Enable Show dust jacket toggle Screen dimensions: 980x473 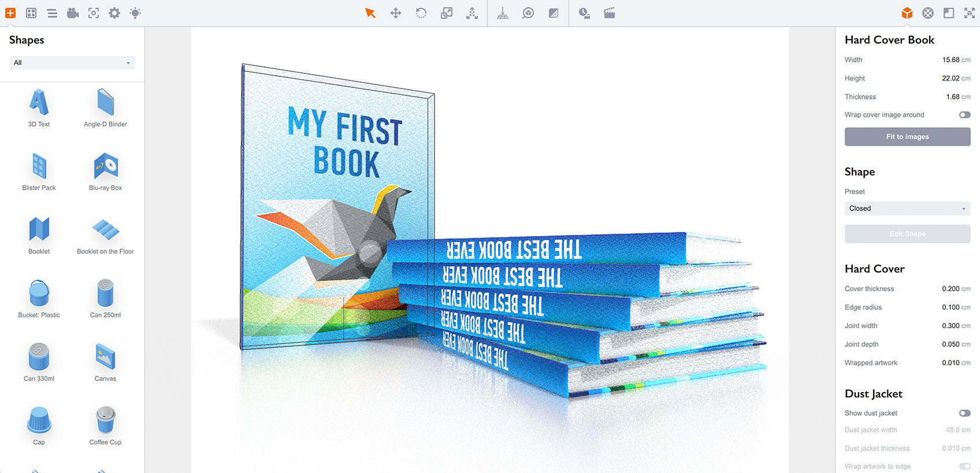click(964, 413)
